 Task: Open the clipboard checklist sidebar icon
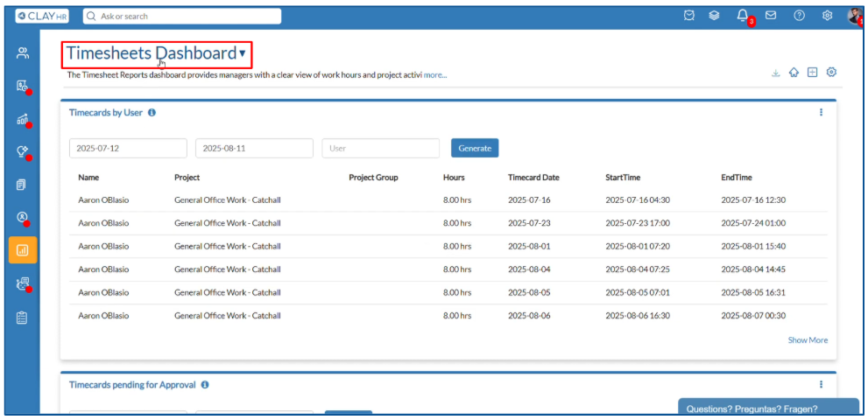22,318
